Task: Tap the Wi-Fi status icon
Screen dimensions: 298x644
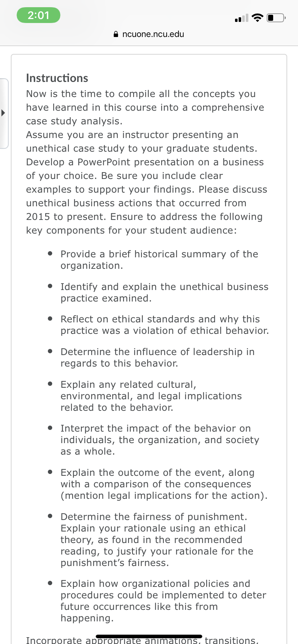Action: [x=257, y=18]
